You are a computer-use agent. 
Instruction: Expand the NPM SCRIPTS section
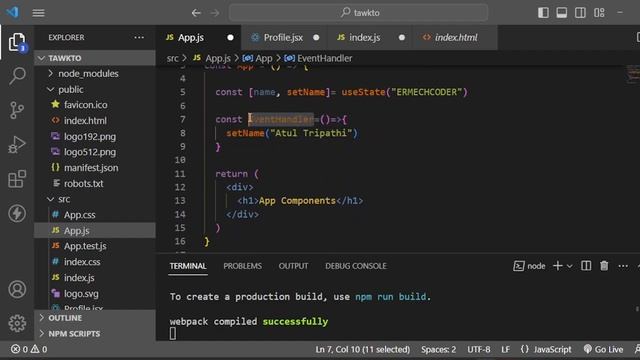pyautogui.click(x=95, y=334)
